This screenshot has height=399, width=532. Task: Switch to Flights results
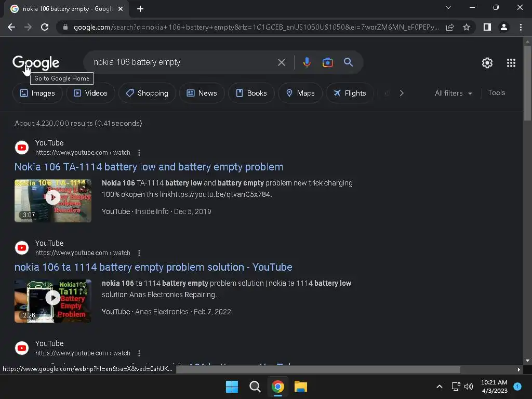[x=350, y=93]
